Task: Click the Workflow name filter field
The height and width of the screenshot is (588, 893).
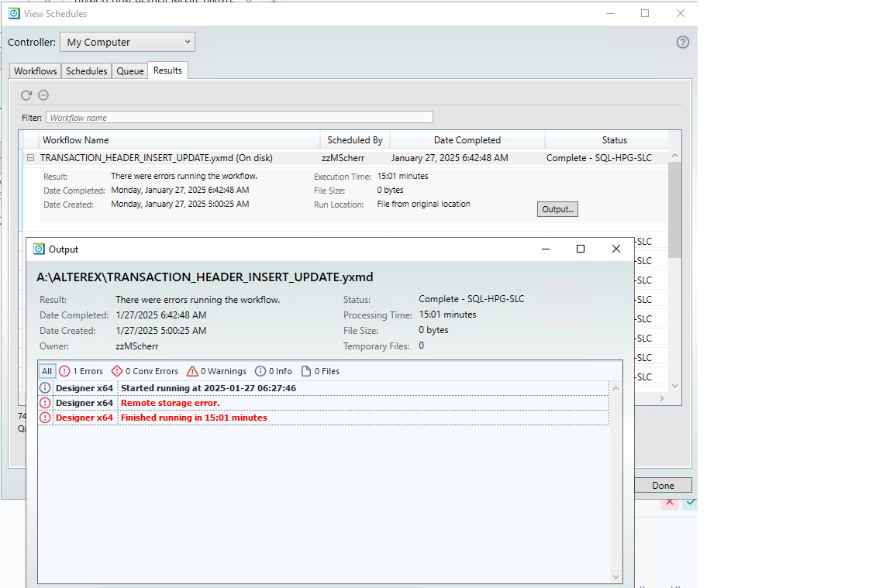Action: pos(239,116)
